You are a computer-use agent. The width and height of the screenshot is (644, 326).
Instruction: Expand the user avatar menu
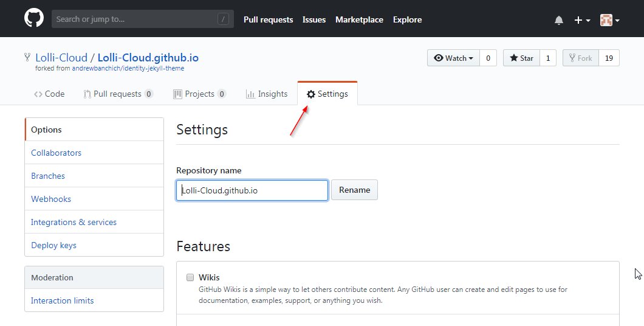(609, 20)
